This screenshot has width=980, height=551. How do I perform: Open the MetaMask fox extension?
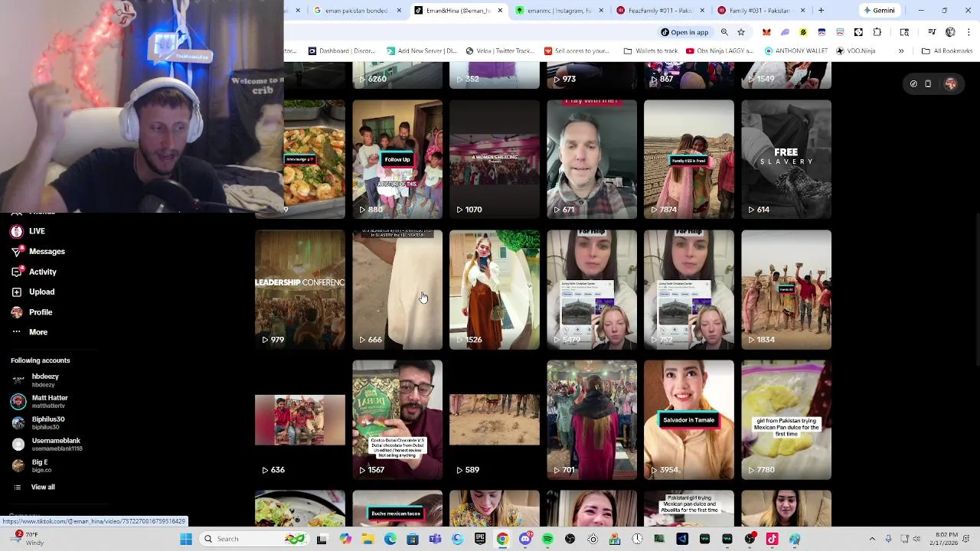(x=766, y=32)
